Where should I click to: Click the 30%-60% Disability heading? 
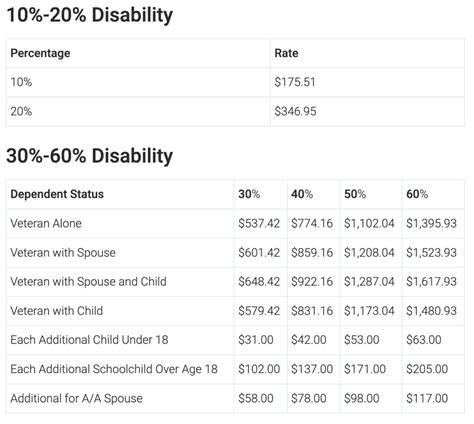(x=90, y=156)
